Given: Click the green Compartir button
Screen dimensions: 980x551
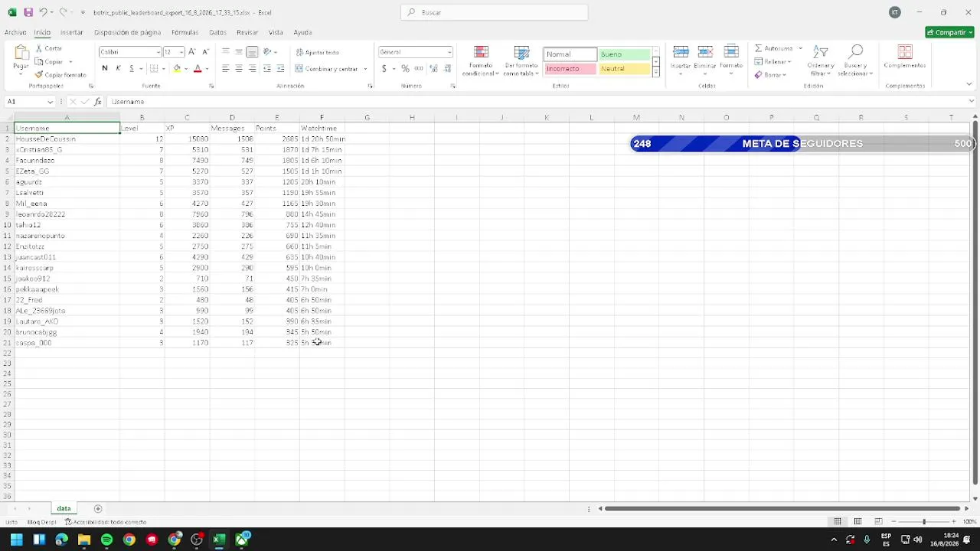Looking at the screenshot, I should click(949, 32).
